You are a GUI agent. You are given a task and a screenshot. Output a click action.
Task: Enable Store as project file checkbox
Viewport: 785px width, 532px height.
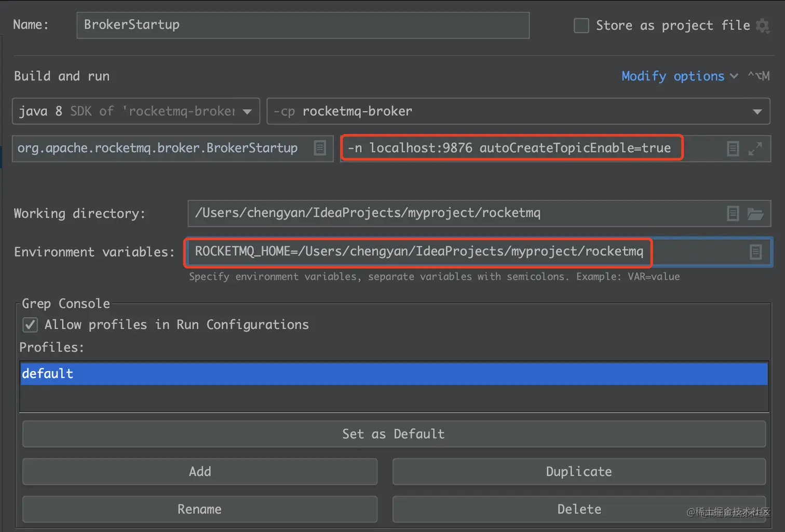pos(581,25)
